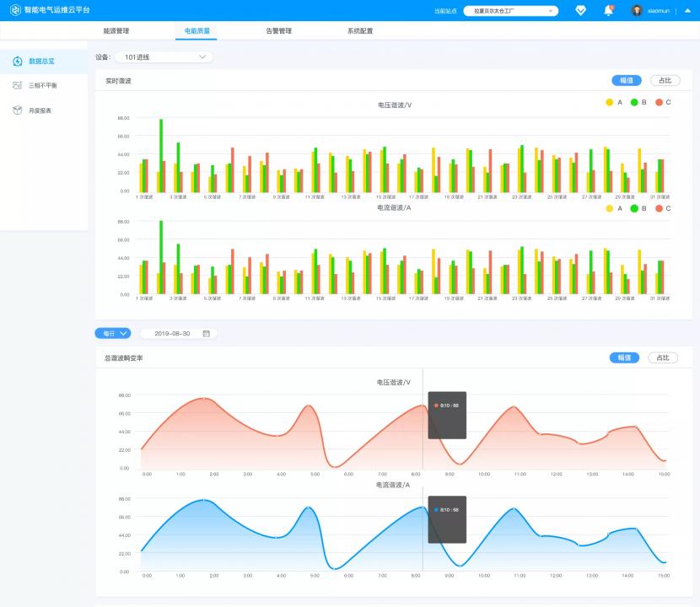
Task: Click the diamond badge icon in header
Action: click(580, 10)
